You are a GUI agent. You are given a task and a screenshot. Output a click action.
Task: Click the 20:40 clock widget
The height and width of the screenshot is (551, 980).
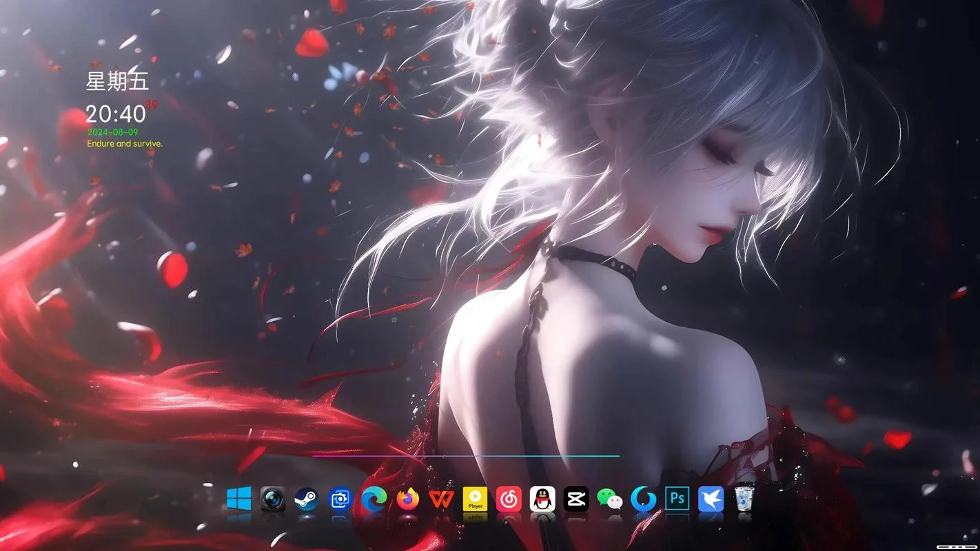(116, 114)
